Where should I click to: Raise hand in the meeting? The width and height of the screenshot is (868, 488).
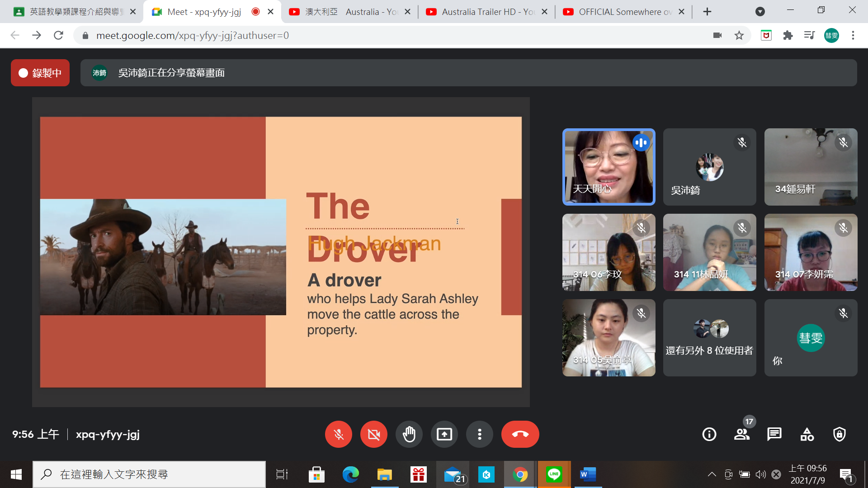tap(409, 434)
